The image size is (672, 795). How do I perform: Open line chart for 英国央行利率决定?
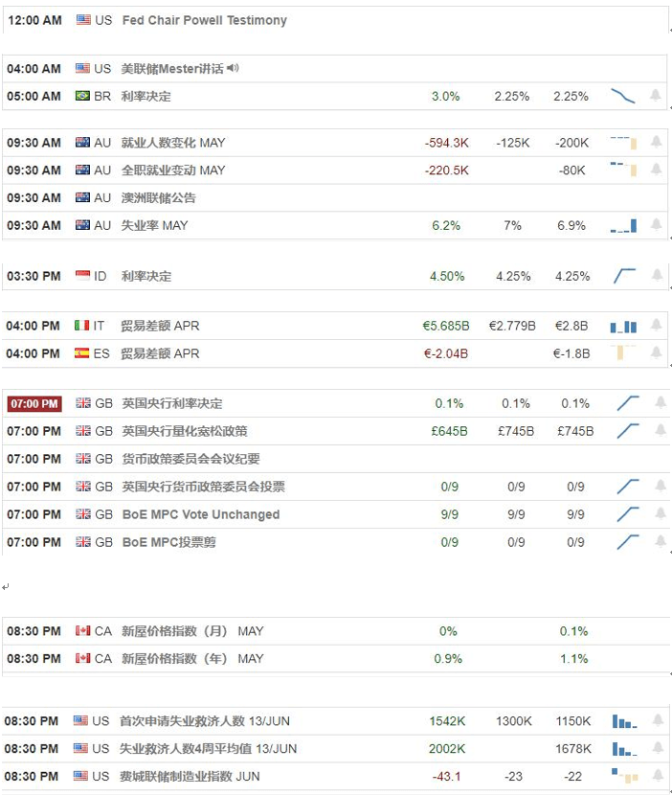(628, 403)
